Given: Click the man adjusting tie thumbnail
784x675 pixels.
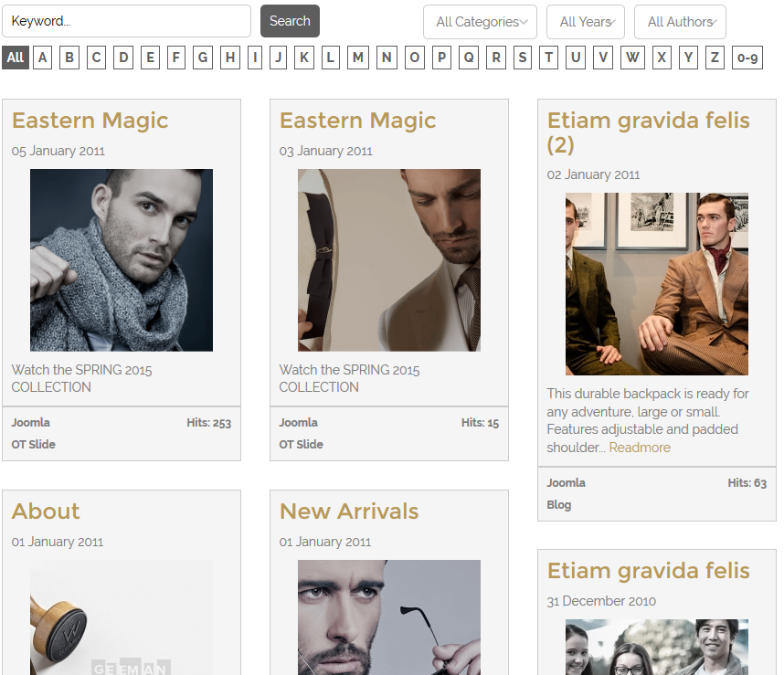Looking at the screenshot, I should pos(389,259).
